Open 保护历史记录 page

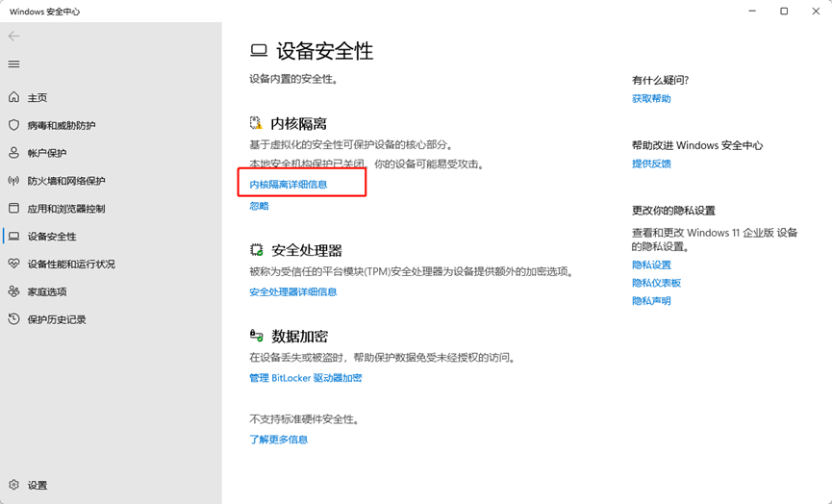pos(57,319)
